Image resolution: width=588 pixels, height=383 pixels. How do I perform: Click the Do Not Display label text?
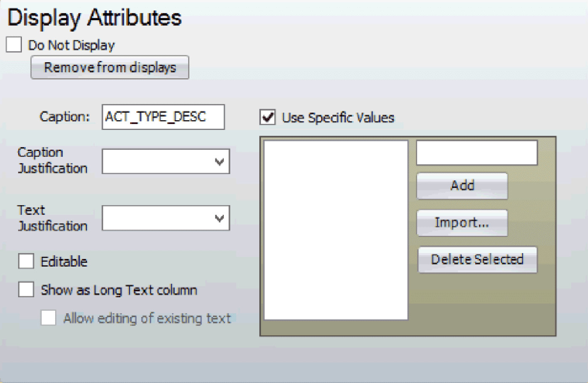[x=71, y=45]
